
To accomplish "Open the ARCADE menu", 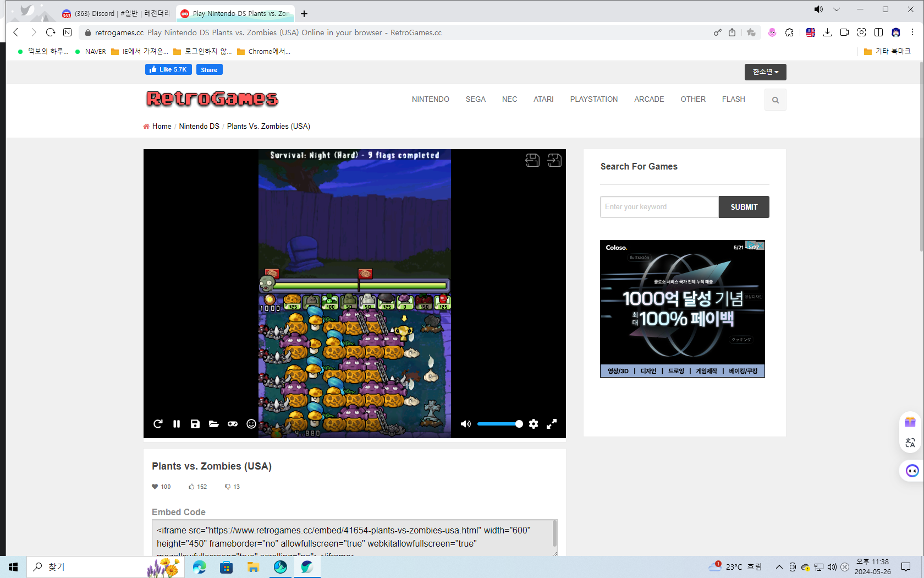I will coord(649,99).
